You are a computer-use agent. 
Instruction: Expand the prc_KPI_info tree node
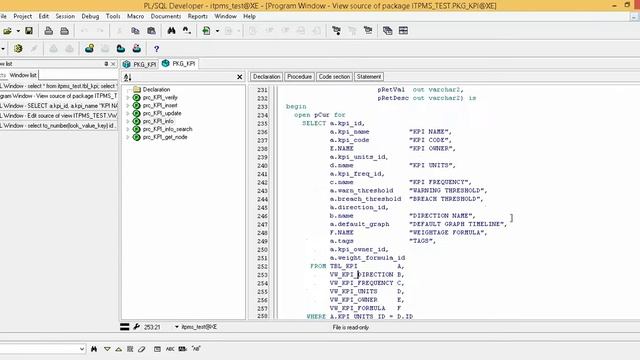pyautogui.click(x=128, y=121)
